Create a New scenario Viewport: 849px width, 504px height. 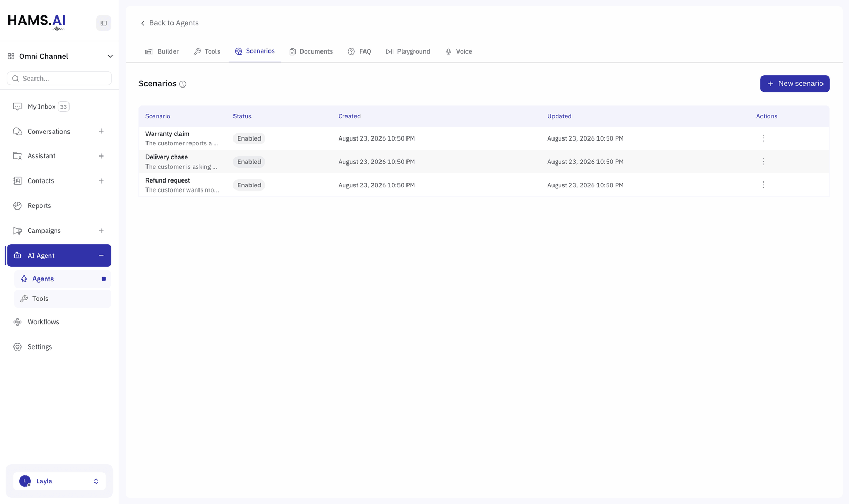[x=795, y=84]
